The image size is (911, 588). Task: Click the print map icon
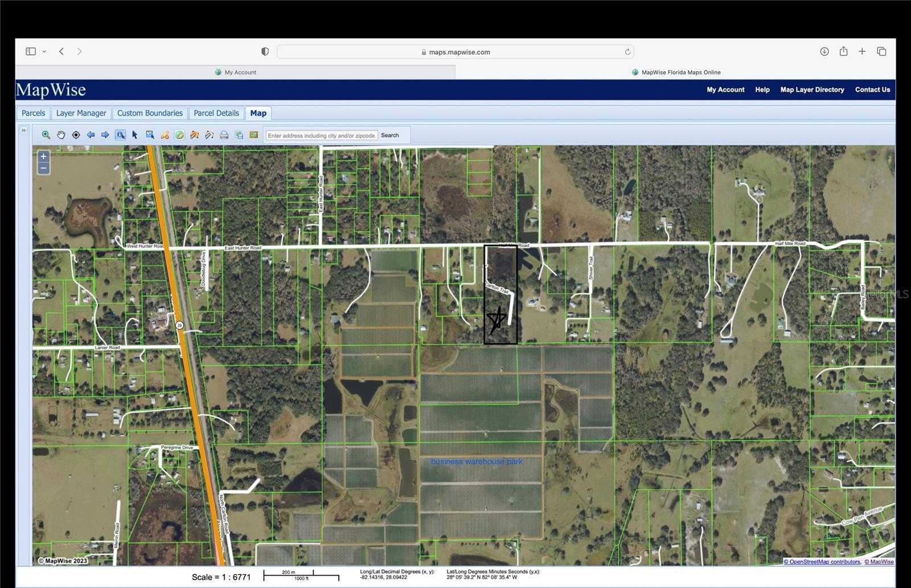pos(224,135)
